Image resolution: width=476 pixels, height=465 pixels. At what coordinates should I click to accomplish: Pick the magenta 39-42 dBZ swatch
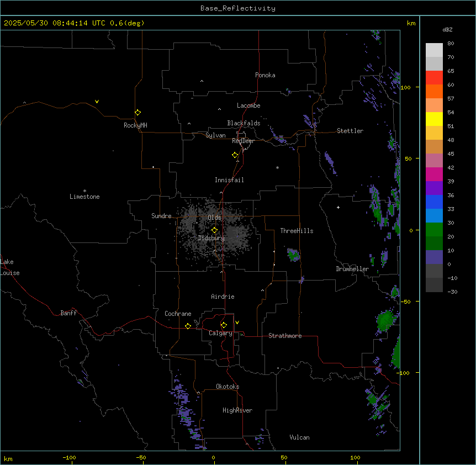434,174
